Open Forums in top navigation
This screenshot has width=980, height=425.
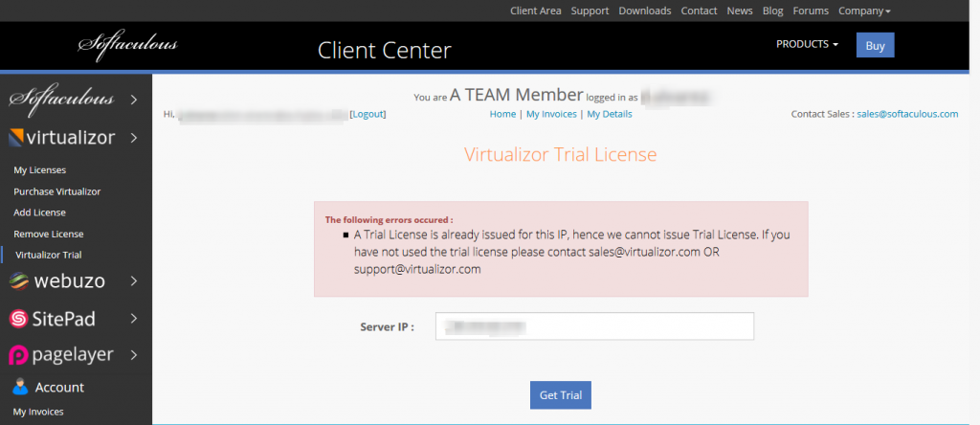coord(811,11)
